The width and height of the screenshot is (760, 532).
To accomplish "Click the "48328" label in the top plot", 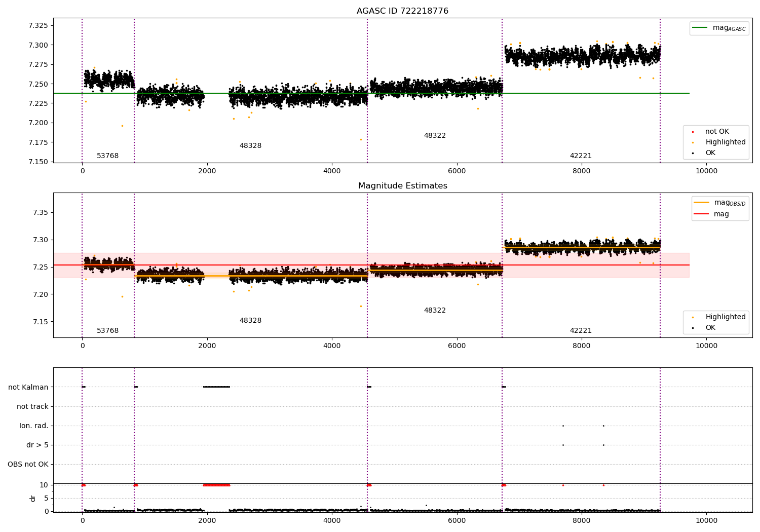I will point(250,146).
